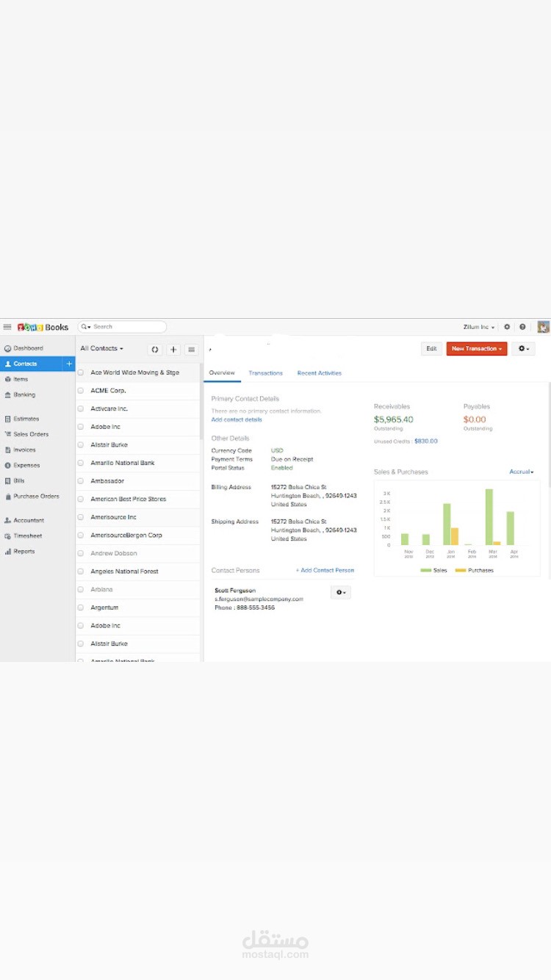
Task: Open Sales Orders in the sidebar
Action: pos(26,434)
